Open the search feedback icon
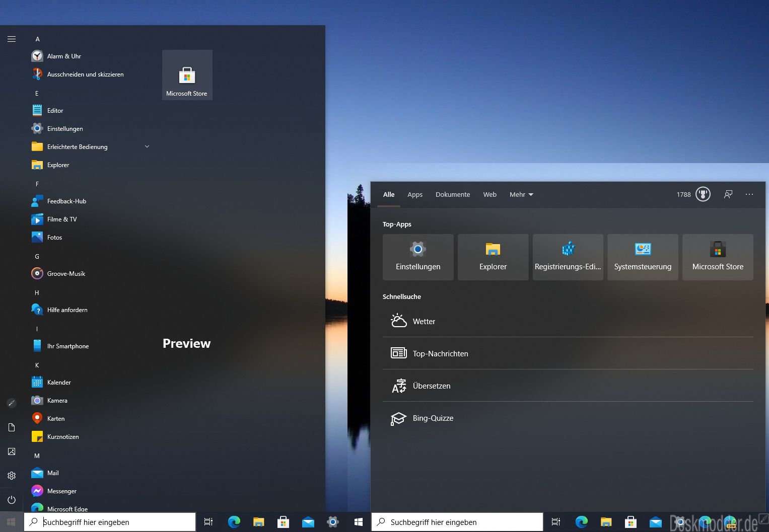This screenshot has height=532, width=769. pos(728,194)
